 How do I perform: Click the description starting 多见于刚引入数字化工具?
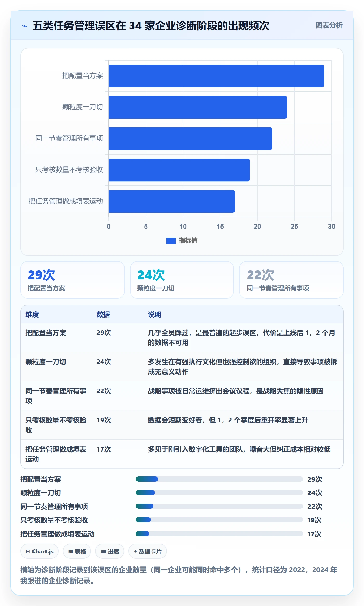(x=239, y=449)
